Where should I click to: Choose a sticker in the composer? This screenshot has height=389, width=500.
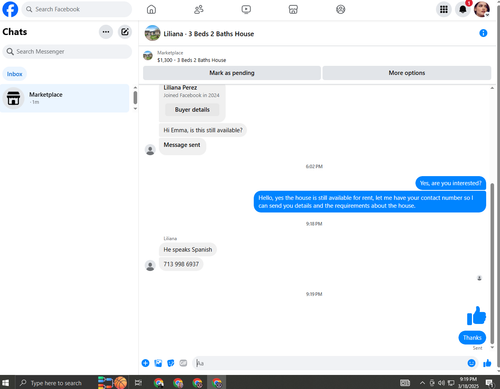171,363
